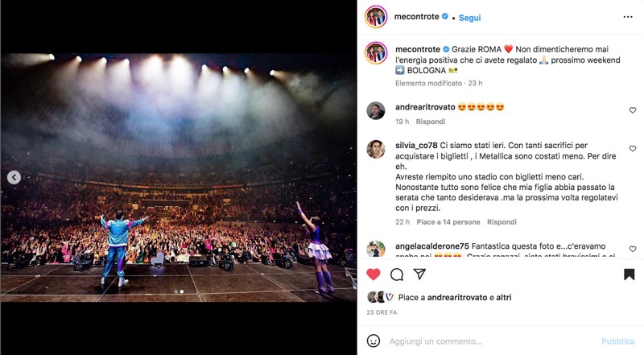644x355 pixels.
Task: Focus the 'Aggiungi un commento' field
Action: [x=491, y=341]
